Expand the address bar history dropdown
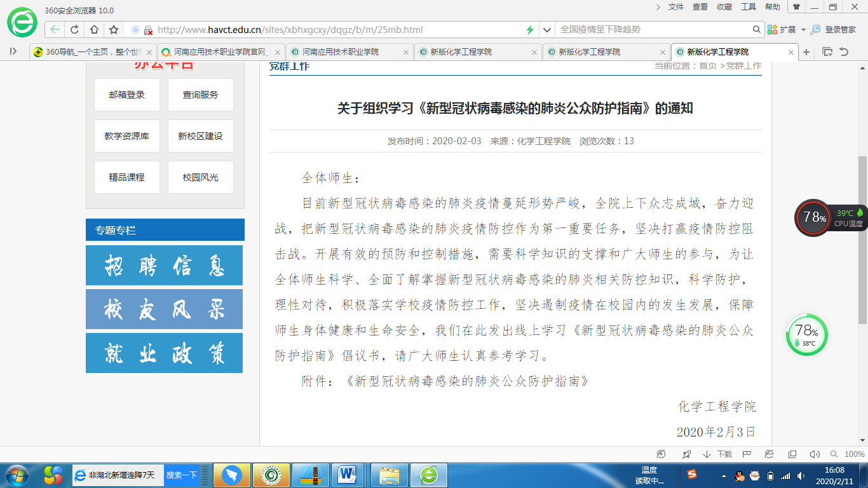 pyautogui.click(x=546, y=30)
